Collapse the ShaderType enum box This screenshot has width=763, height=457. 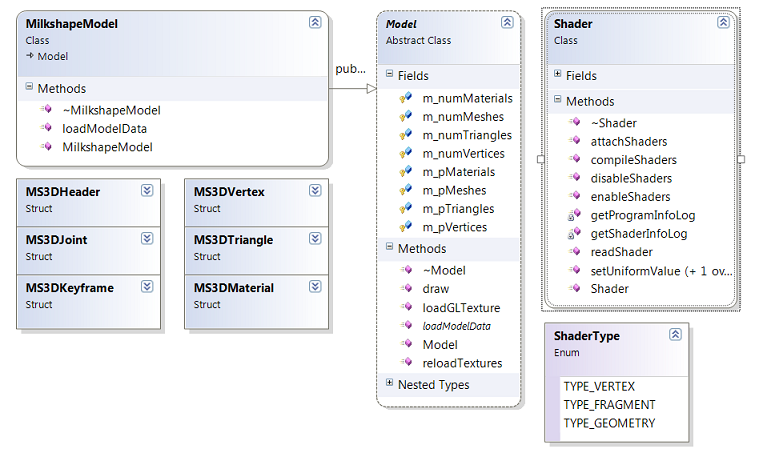point(675,334)
